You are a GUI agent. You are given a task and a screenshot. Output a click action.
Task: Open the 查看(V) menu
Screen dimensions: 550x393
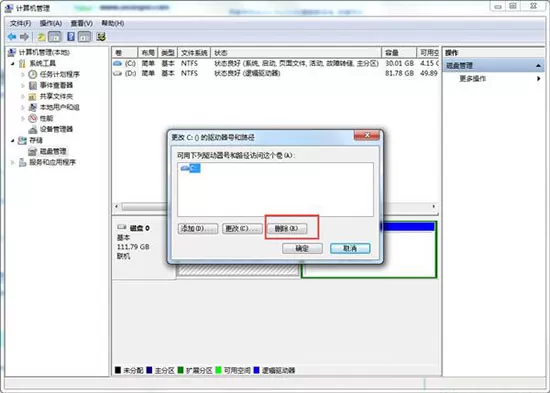[82, 23]
